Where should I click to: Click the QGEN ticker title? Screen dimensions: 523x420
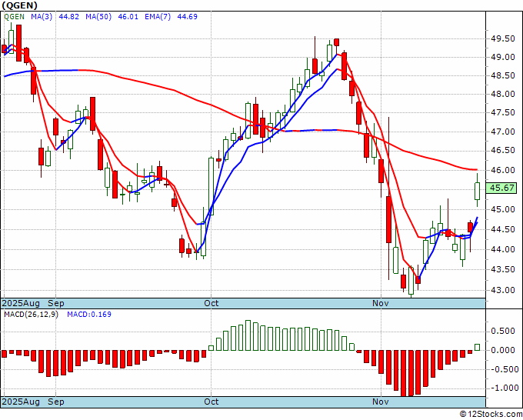click(20, 5)
